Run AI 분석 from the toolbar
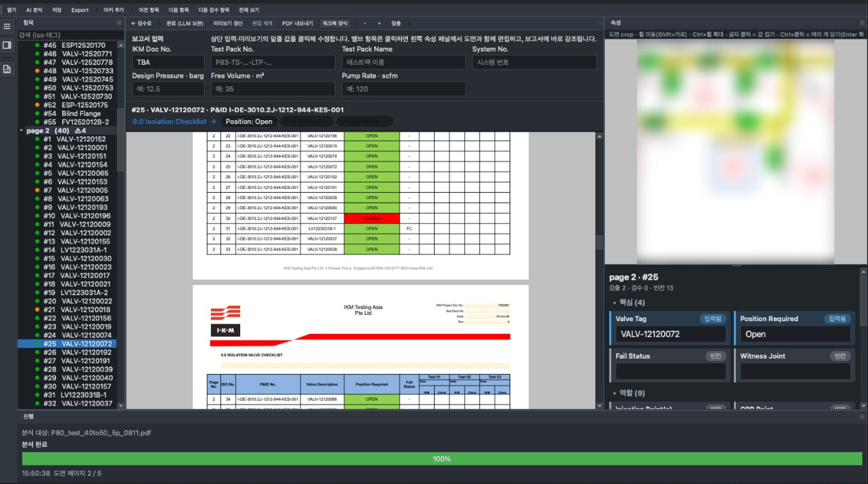This screenshot has width=868, height=484. [x=34, y=10]
